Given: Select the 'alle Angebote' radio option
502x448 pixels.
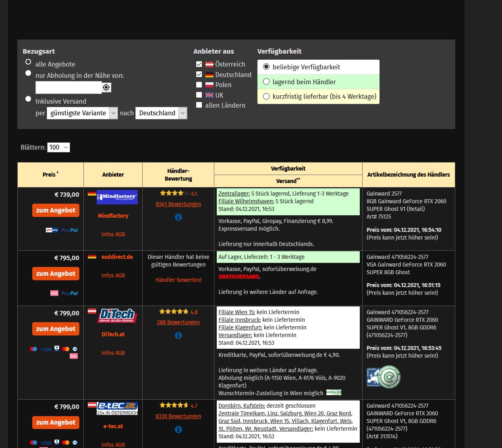Looking at the screenshot, I should [28, 62].
